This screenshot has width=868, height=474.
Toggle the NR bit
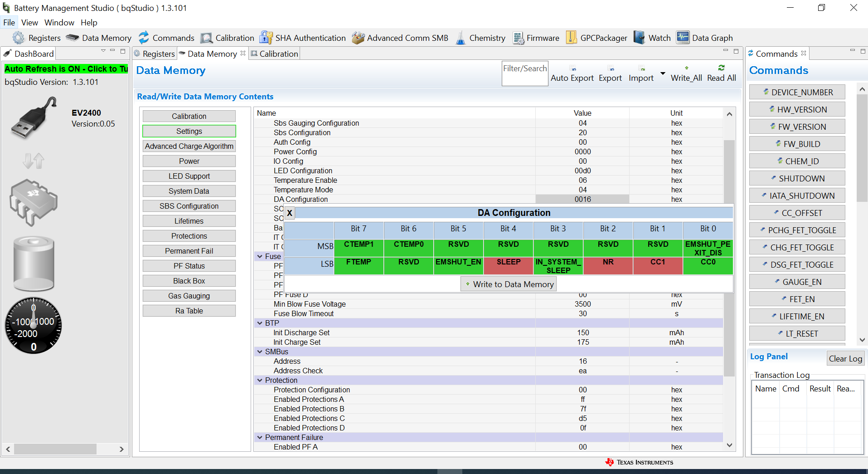608,266
